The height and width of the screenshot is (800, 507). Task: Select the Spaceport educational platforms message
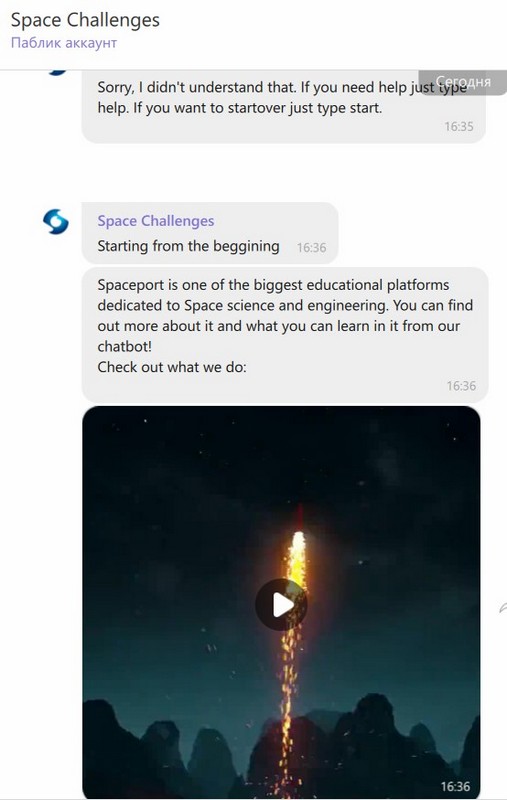(285, 335)
